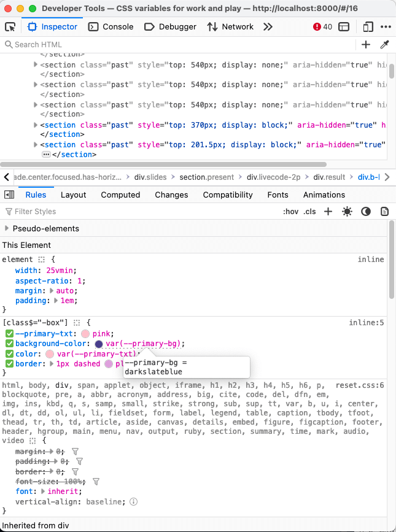Filter rules containing overridden padding property

pyautogui.click(x=79, y=461)
